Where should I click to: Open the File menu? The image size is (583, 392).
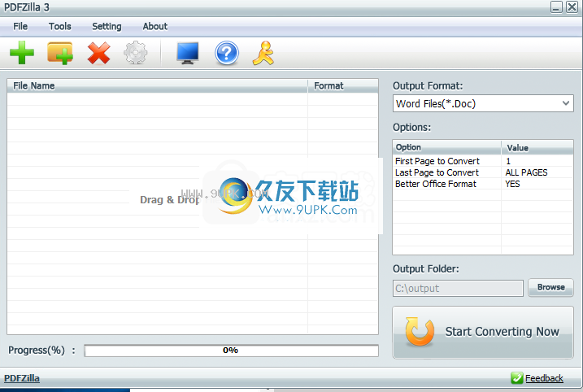[20, 26]
